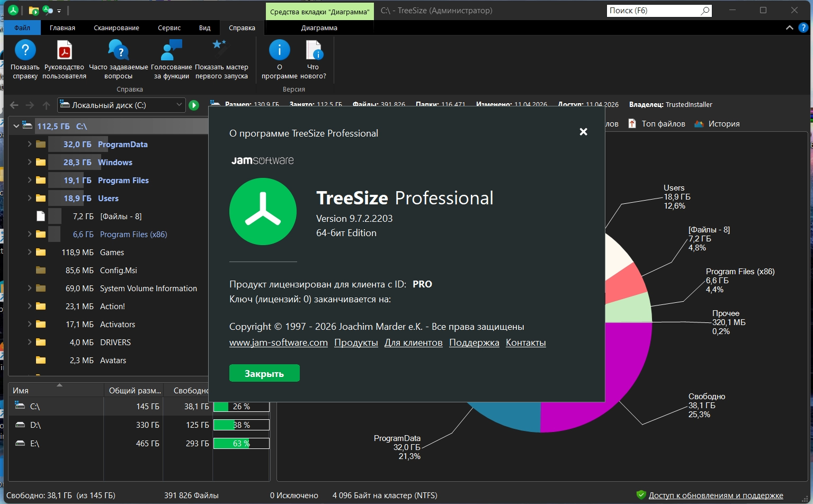
Task: Collapse the C:\ root node in the tree
Action: 16,126
